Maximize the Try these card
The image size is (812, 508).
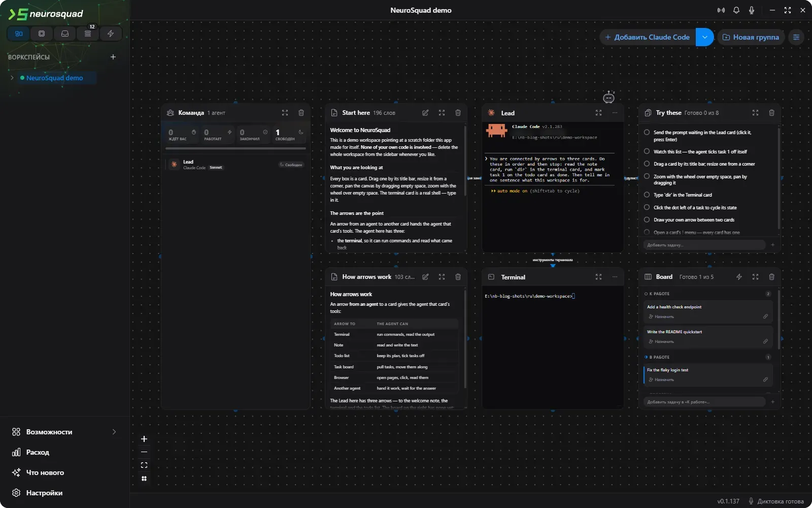755,113
